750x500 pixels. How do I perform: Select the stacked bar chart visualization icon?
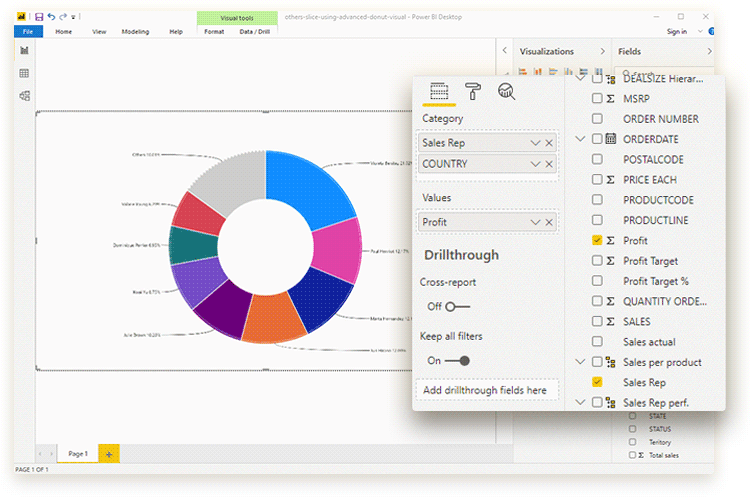tap(523, 71)
